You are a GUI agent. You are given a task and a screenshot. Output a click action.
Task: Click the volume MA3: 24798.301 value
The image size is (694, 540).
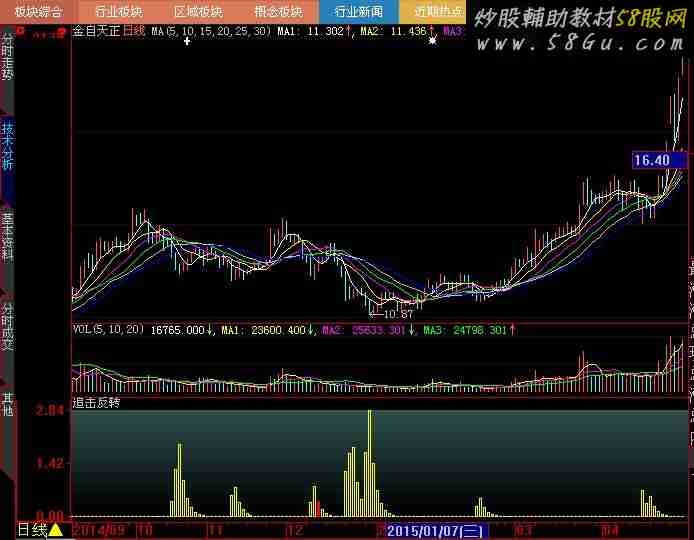(469, 330)
